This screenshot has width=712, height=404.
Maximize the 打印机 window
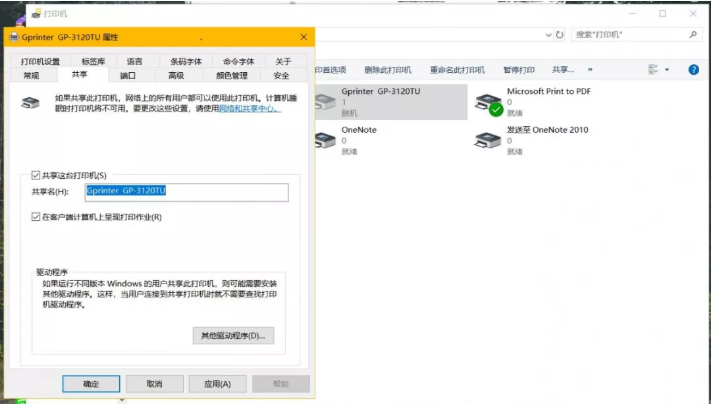coord(663,14)
